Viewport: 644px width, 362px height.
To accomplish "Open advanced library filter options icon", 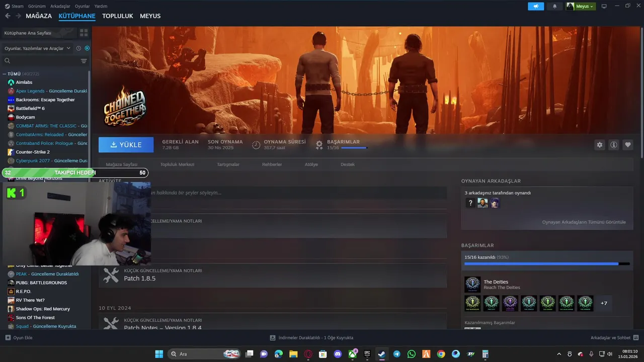I will coord(84,61).
